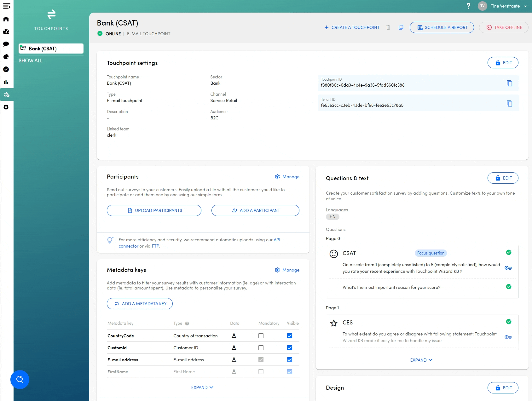Click the Upload Participants button
The width and height of the screenshot is (532, 401).
pos(154,210)
